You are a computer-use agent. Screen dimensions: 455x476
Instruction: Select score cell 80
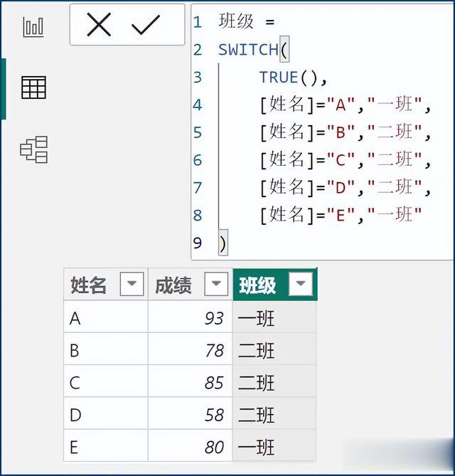[191, 446]
